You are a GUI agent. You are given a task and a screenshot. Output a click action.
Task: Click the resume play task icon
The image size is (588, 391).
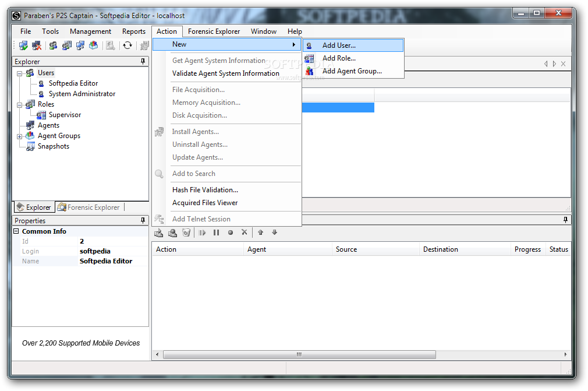(x=203, y=233)
